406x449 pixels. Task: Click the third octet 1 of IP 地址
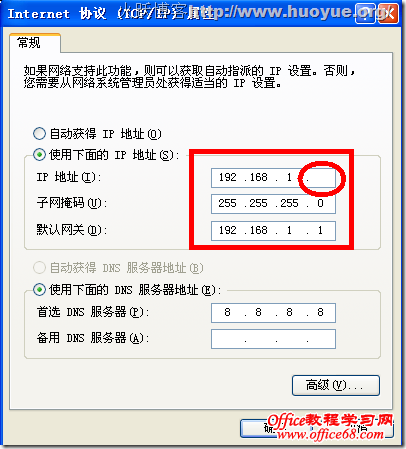coord(289,178)
